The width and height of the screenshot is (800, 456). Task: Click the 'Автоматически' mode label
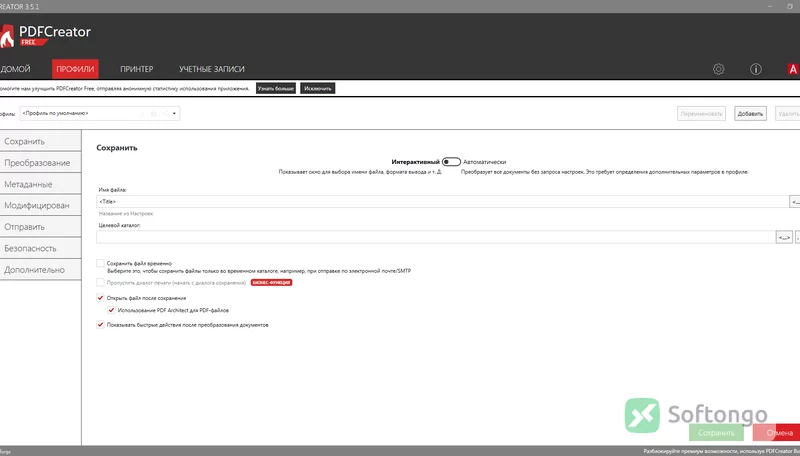pyautogui.click(x=485, y=162)
